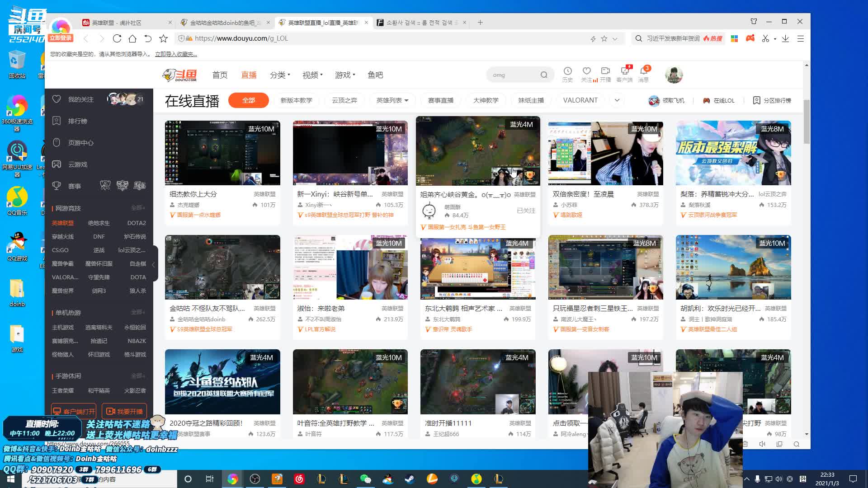Open the 双倍亲密度！至凌晨 stream thumbnail
Viewport: 868px width, 488px height.
606,153
